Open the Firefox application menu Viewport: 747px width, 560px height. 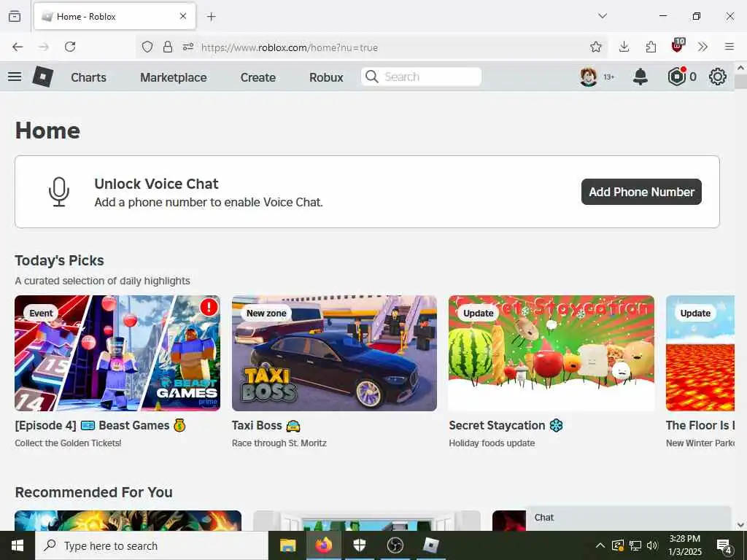[729, 47]
